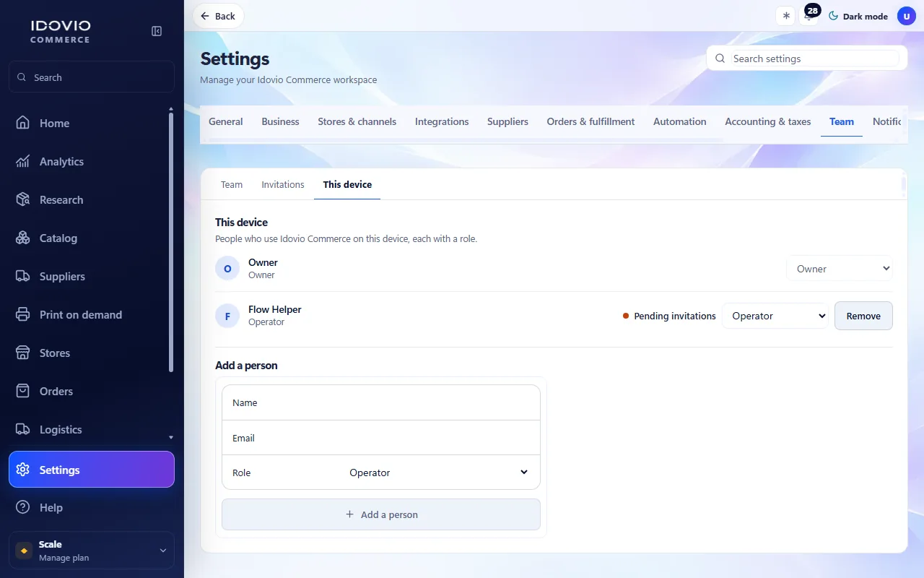Open Automation settings tab
Viewport: 924px width, 578px height.
click(680, 121)
